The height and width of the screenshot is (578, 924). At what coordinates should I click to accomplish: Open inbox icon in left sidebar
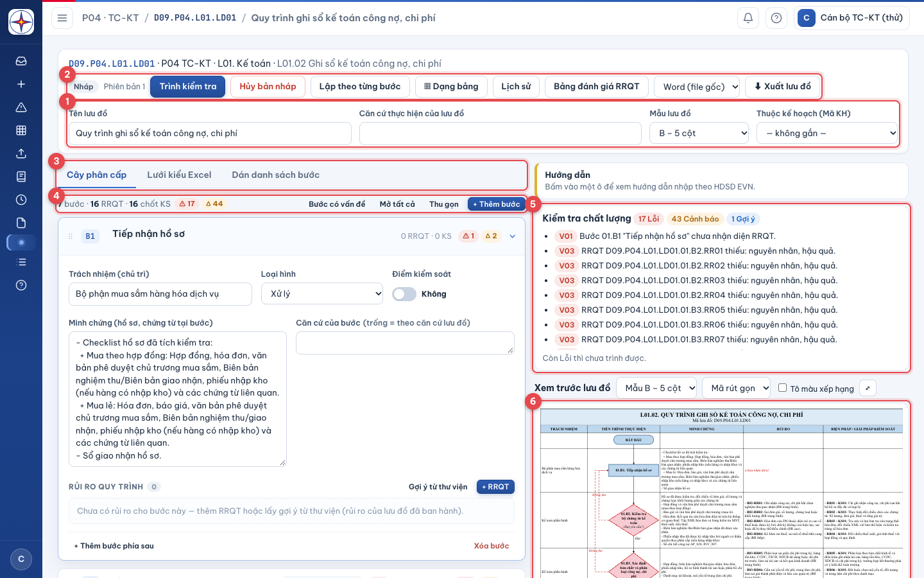tap(21, 61)
